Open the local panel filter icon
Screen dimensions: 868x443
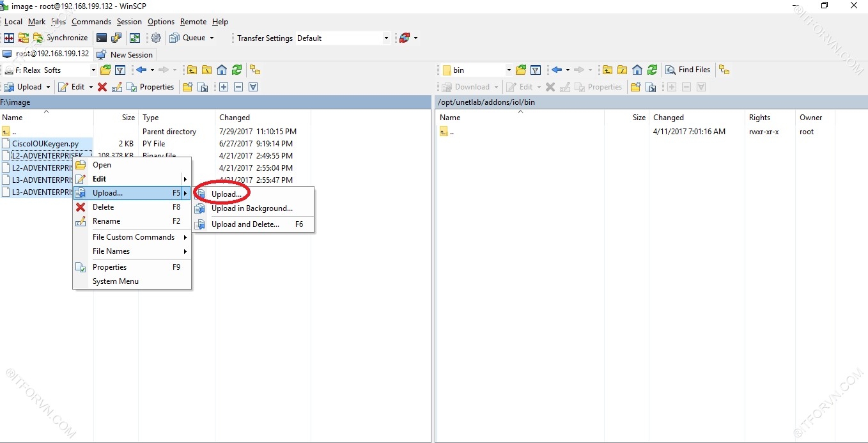coord(120,70)
